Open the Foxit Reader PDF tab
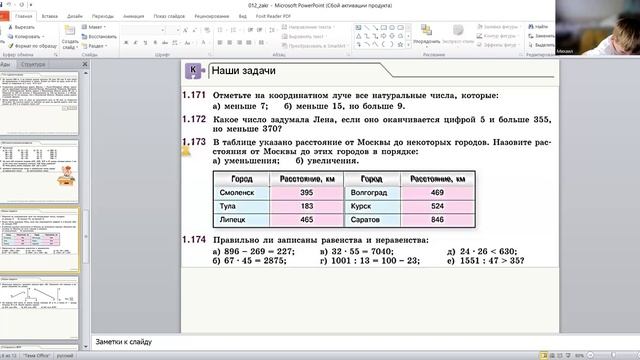This screenshot has width=640, height=360. [273, 16]
